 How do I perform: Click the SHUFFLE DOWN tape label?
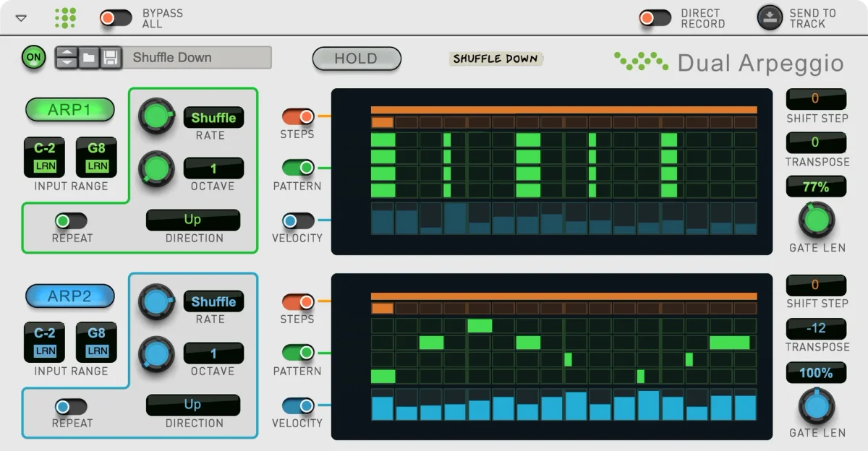click(x=495, y=59)
